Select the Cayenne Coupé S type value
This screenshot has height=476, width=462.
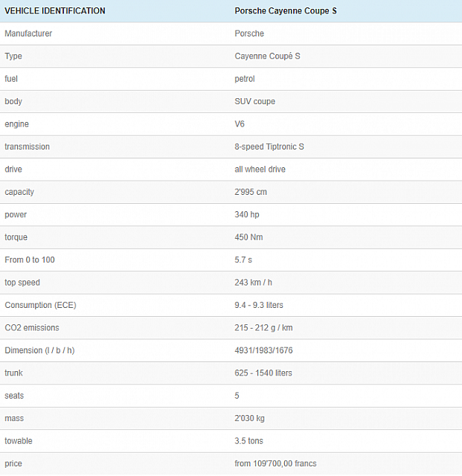tap(267, 57)
